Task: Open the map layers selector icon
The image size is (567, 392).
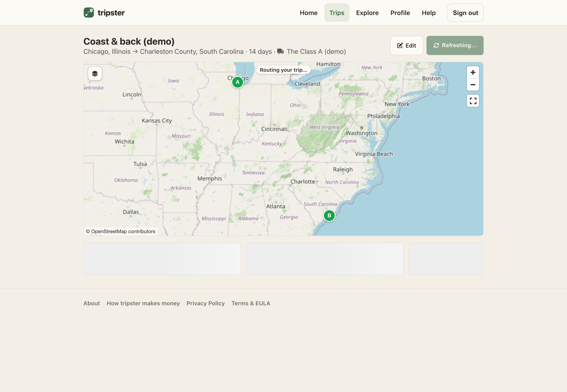Action: point(95,73)
